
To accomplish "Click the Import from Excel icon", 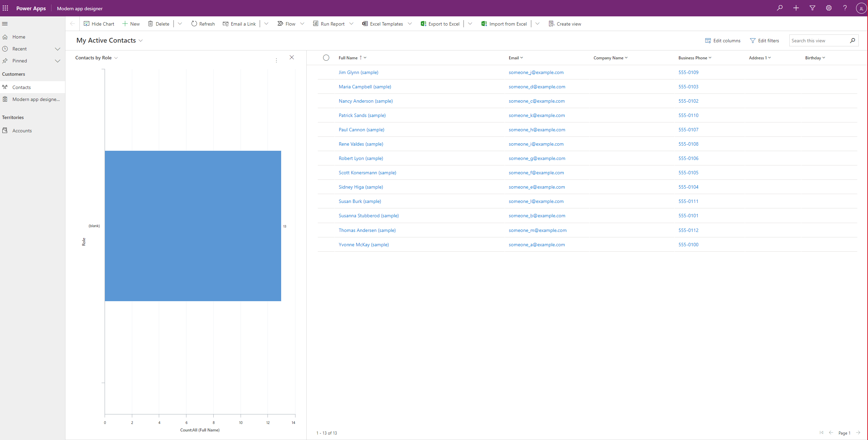I will coord(483,24).
